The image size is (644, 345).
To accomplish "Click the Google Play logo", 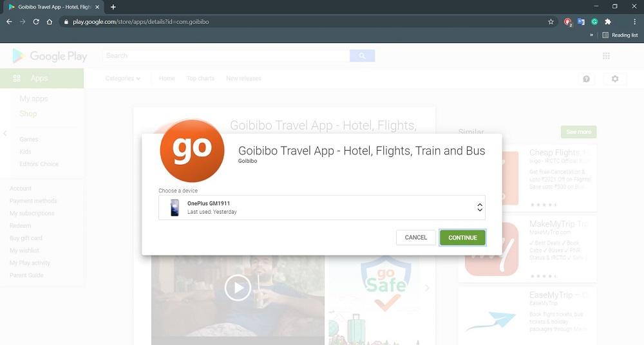I will click(50, 56).
